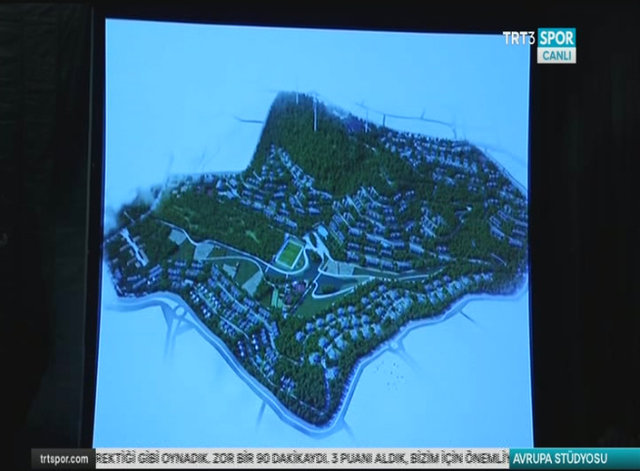Click the CANLI live badge
Image resolution: width=640 pixels, height=471 pixels.
[x=557, y=56]
